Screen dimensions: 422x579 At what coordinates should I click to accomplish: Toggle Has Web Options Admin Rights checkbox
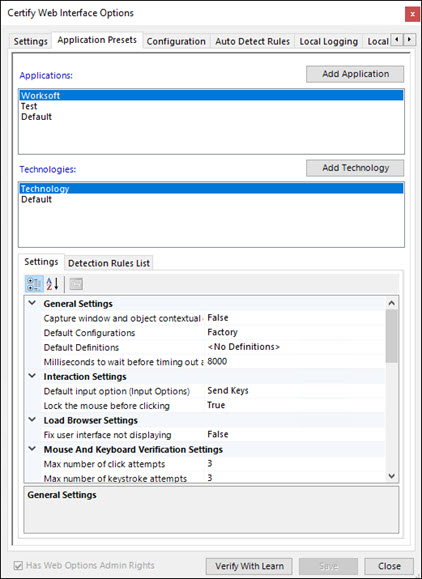click(18, 565)
